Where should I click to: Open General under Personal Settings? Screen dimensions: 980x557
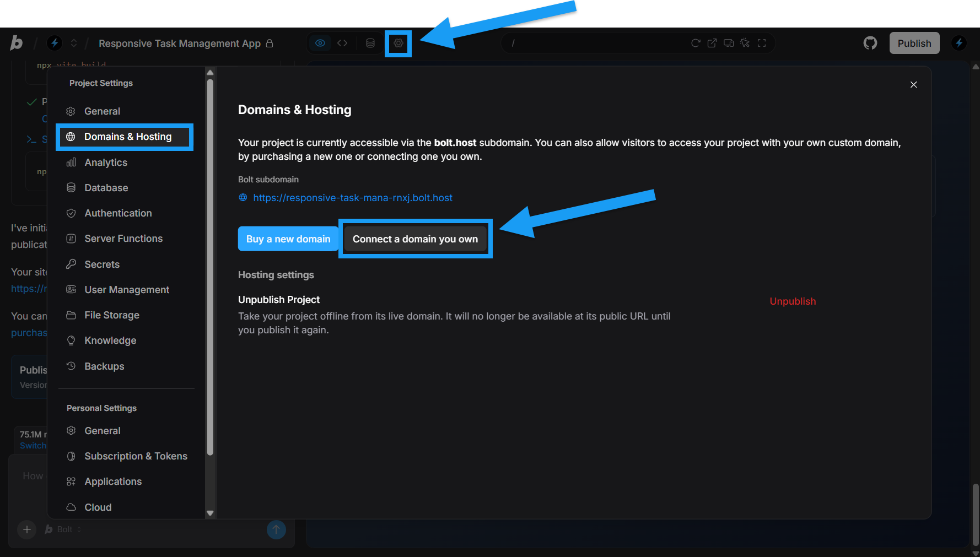point(126,431)
